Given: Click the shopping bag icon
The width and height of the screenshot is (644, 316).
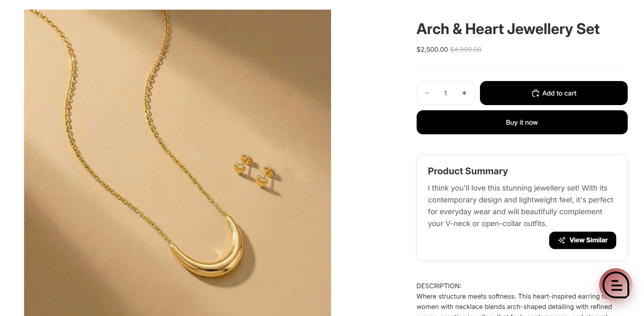Looking at the screenshot, I should [535, 93].
